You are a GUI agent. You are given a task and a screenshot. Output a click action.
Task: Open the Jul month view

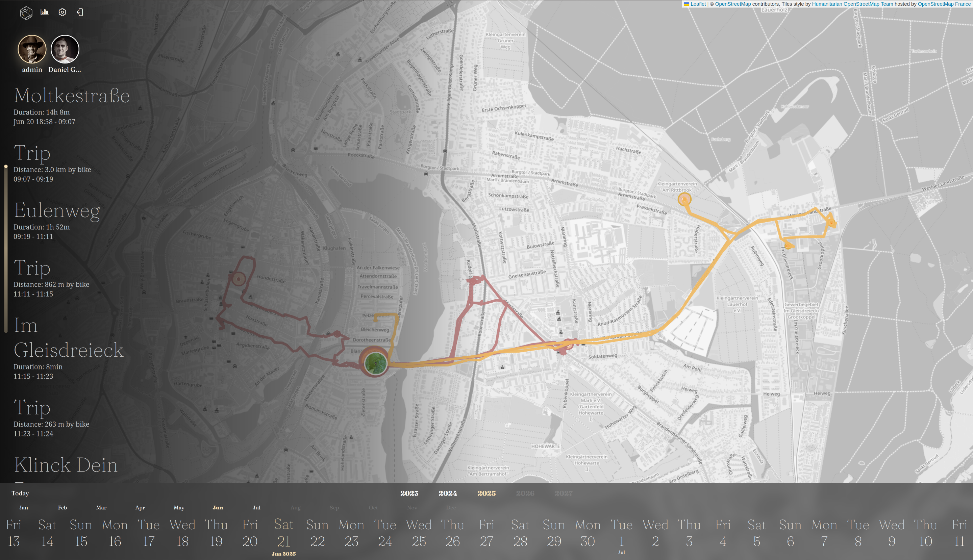pos(257,507)
